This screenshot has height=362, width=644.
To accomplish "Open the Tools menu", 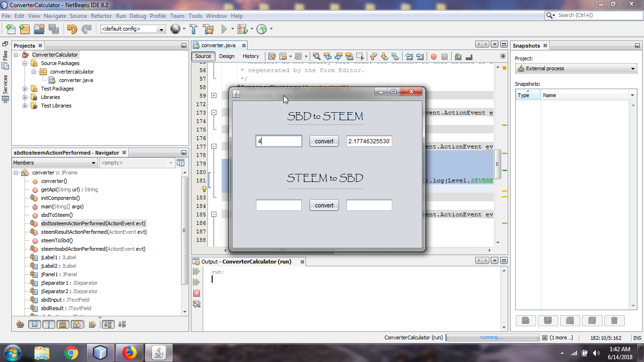I will click(x=195, y=16).
